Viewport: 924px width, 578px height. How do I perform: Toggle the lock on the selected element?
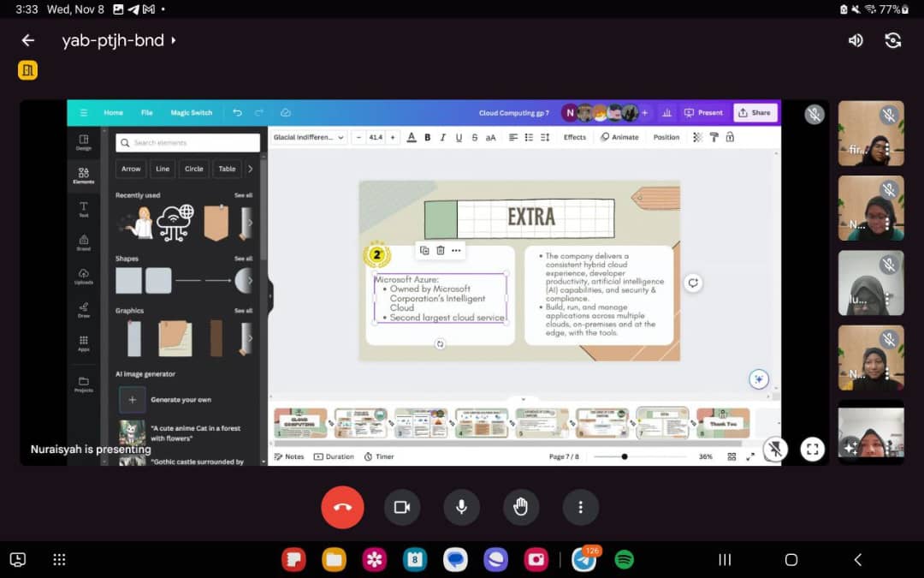[x=730, y=137]
